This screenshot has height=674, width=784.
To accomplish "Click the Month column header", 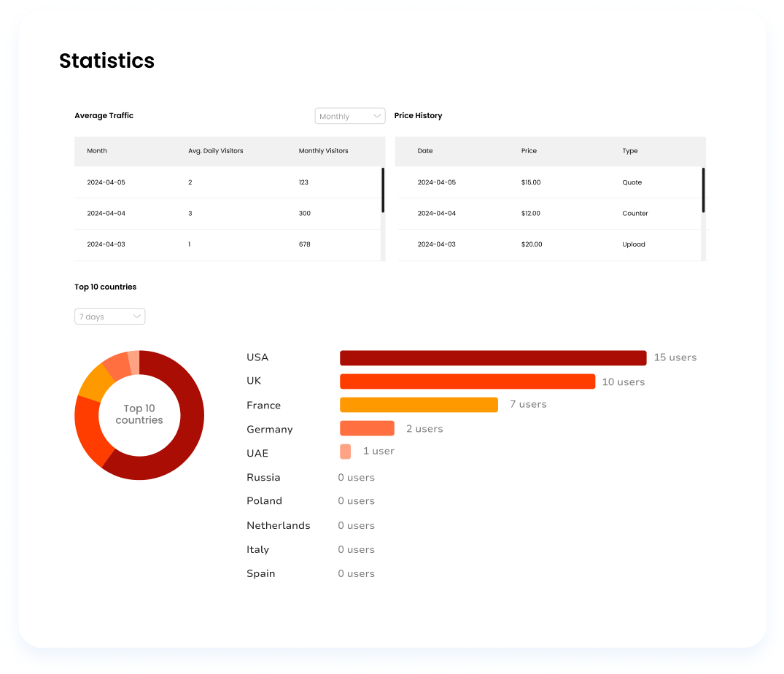I will (x=97, y=151).
